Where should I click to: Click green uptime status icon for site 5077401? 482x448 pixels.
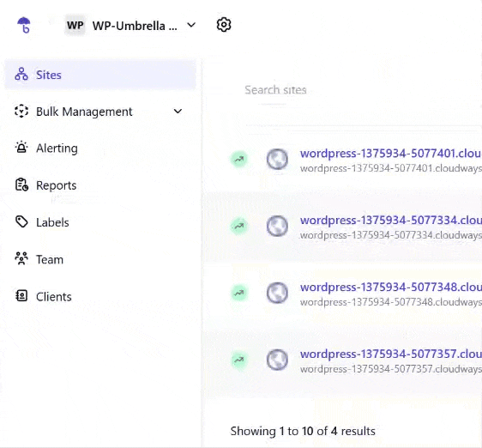point(239,159)
